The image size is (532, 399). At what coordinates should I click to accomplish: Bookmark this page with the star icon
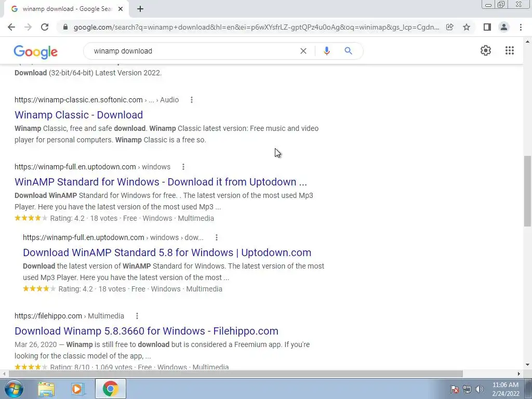point(467,27)
